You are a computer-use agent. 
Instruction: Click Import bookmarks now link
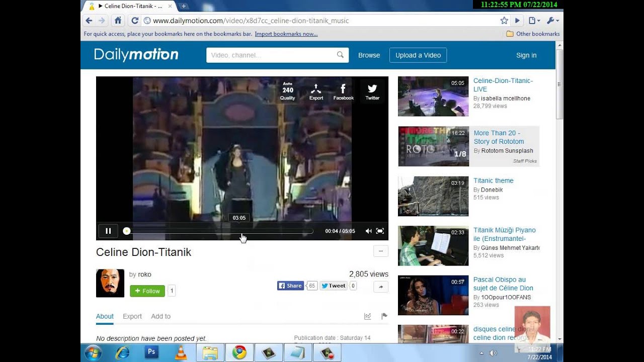pos(286,34)
